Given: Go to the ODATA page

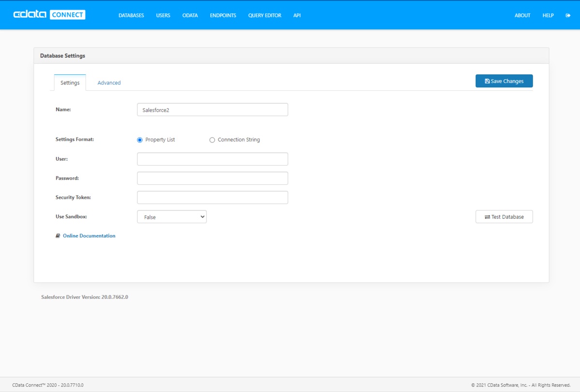Looking at the screenshot, I should point(190,15).
